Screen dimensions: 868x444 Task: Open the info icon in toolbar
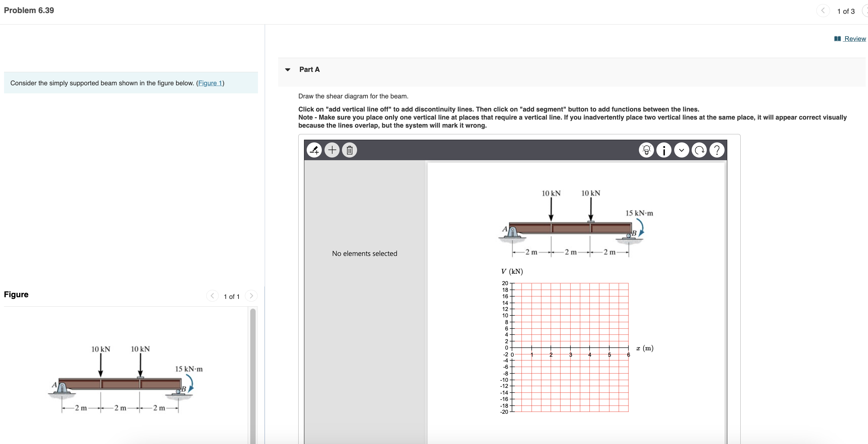pyautogui.click(x=664, y=150)
